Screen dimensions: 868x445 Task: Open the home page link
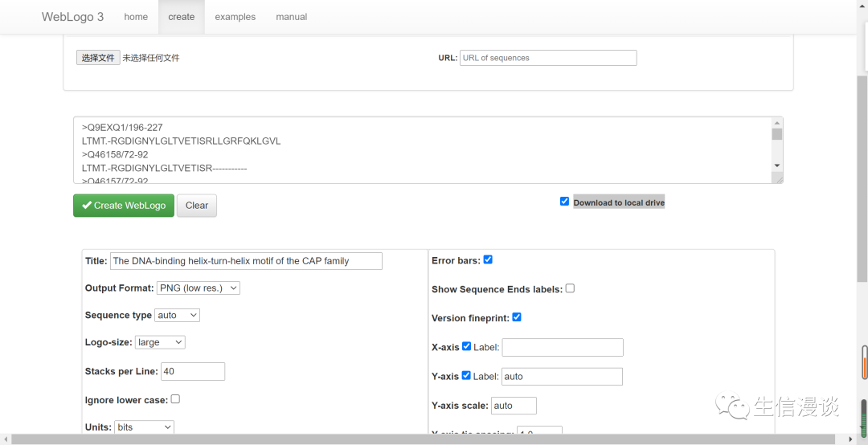[x=136, y=17]
